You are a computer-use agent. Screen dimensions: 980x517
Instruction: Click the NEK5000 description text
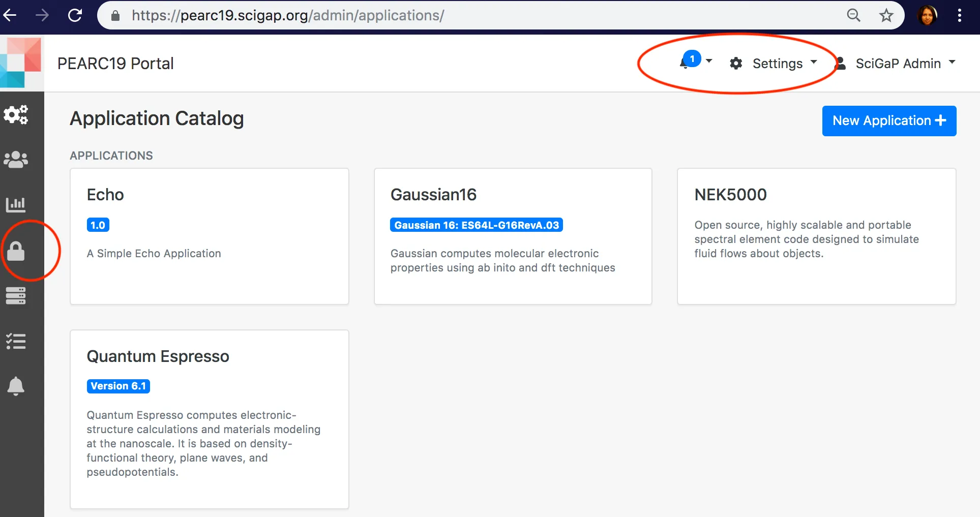pos(807,239)
